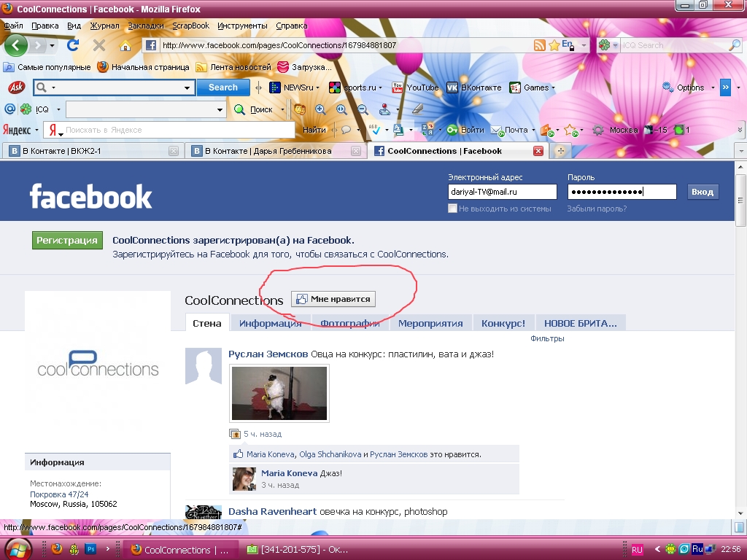747x560 pixels.
Task: Click blue Ask Search button
Action: (x=223, y=87)
